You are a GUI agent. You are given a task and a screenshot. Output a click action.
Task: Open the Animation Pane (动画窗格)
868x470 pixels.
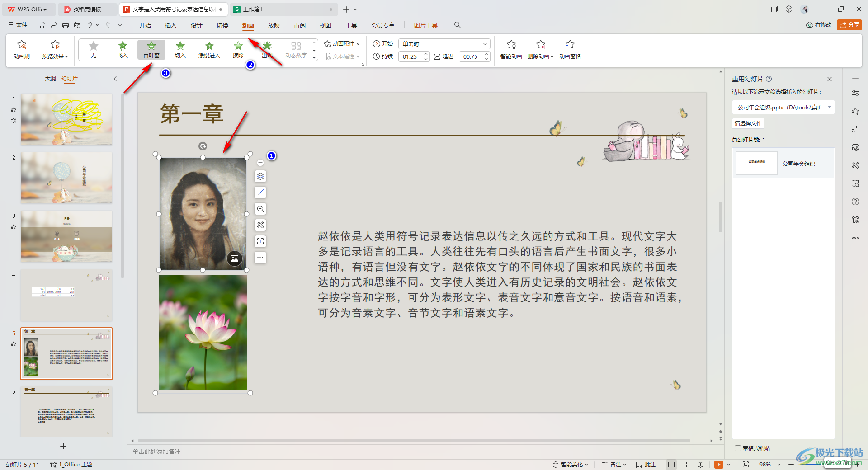click(570, 49)
